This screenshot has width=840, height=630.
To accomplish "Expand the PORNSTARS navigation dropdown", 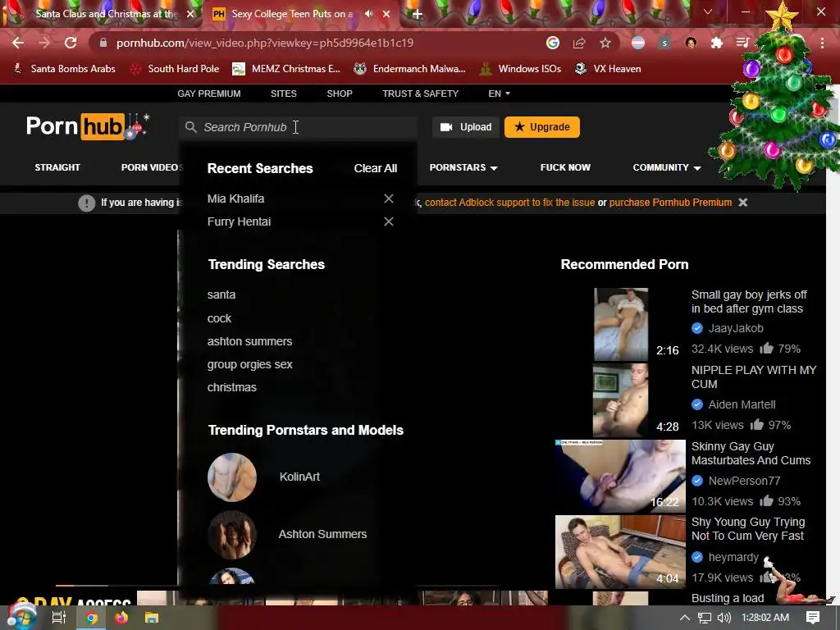I will [463, 167].
